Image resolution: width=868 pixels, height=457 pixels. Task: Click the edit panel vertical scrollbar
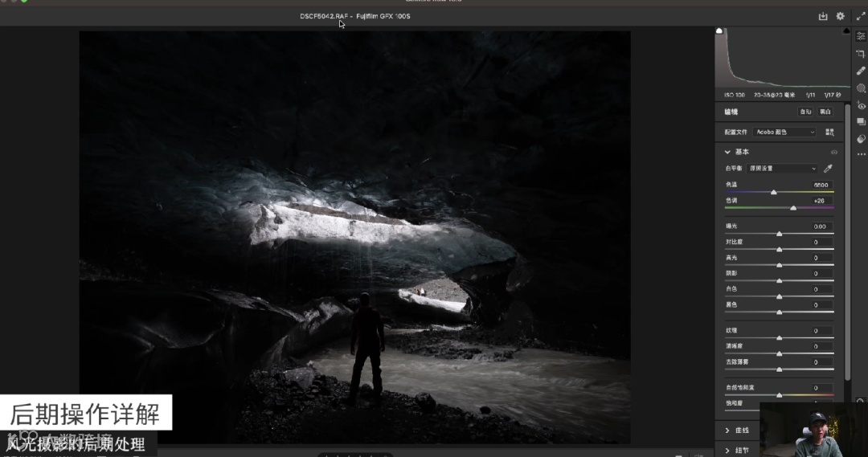[848, 242]
